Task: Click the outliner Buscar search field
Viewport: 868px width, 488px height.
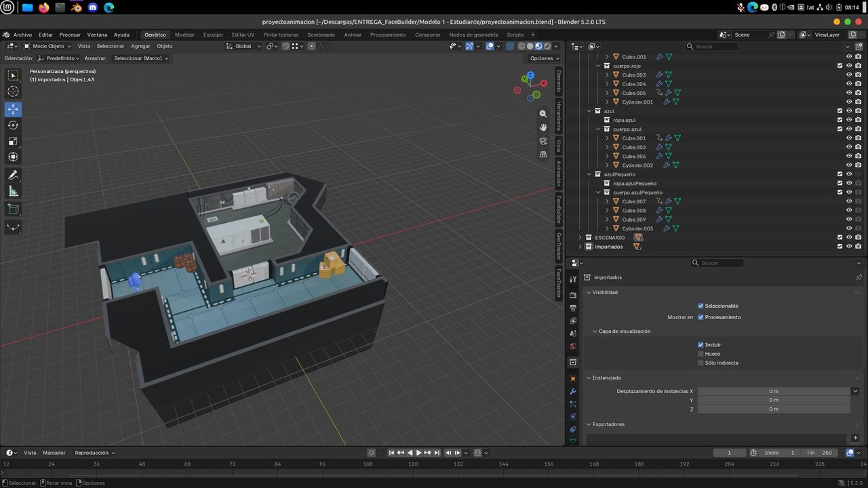Action: pyautogui.click(x=711, y=46)
